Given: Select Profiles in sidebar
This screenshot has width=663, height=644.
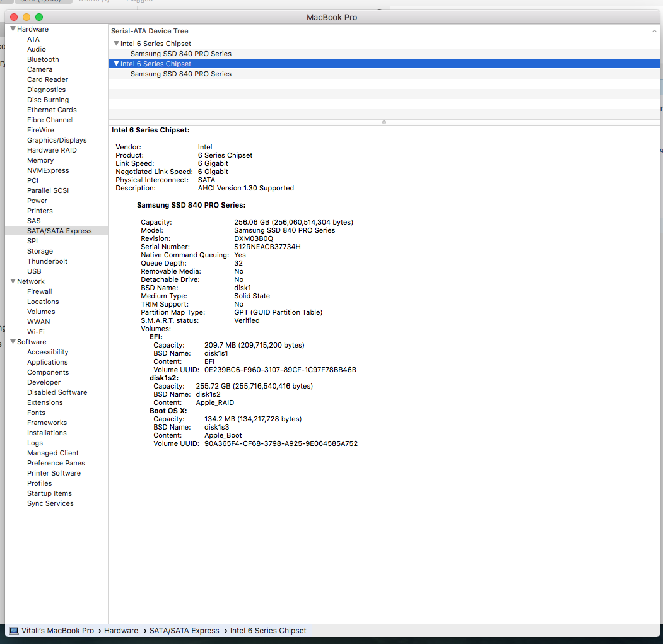Looking at the screenshot, I should coord(39,483).
